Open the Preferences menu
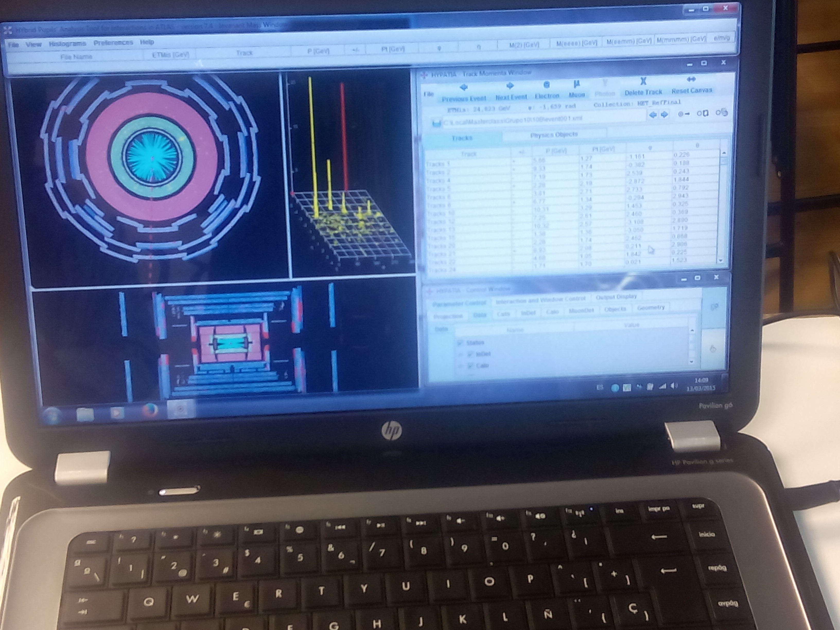 pyautogui.click(x=113, y=42)
